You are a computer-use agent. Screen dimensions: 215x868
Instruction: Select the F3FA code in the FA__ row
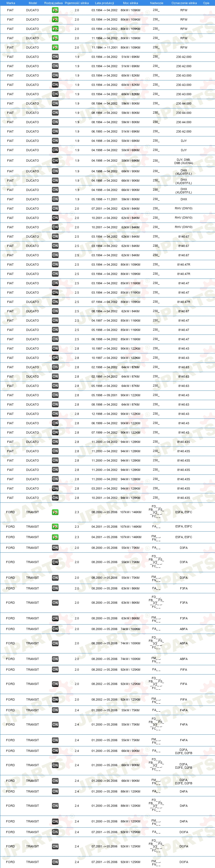click(x=184, y=588)
